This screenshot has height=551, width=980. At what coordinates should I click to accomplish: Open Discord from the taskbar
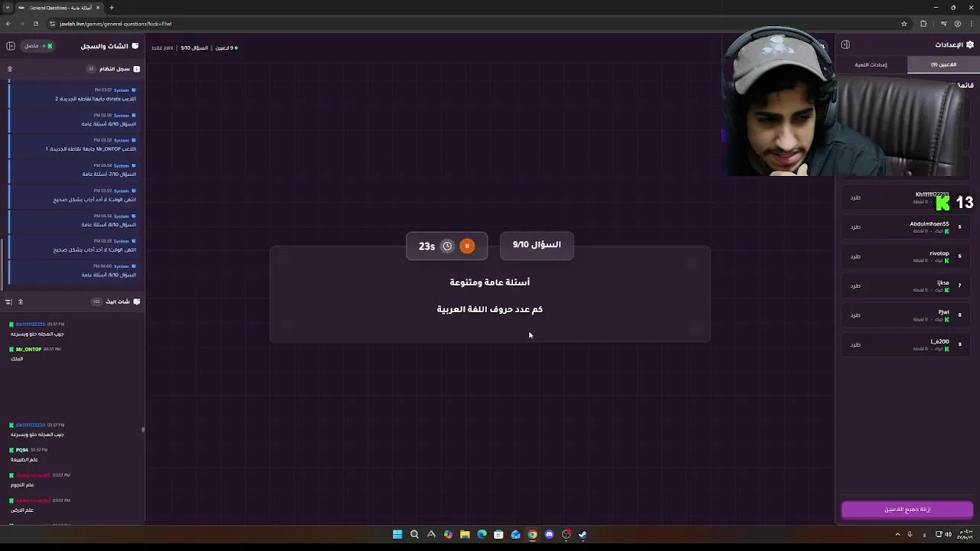coord(549,534)
